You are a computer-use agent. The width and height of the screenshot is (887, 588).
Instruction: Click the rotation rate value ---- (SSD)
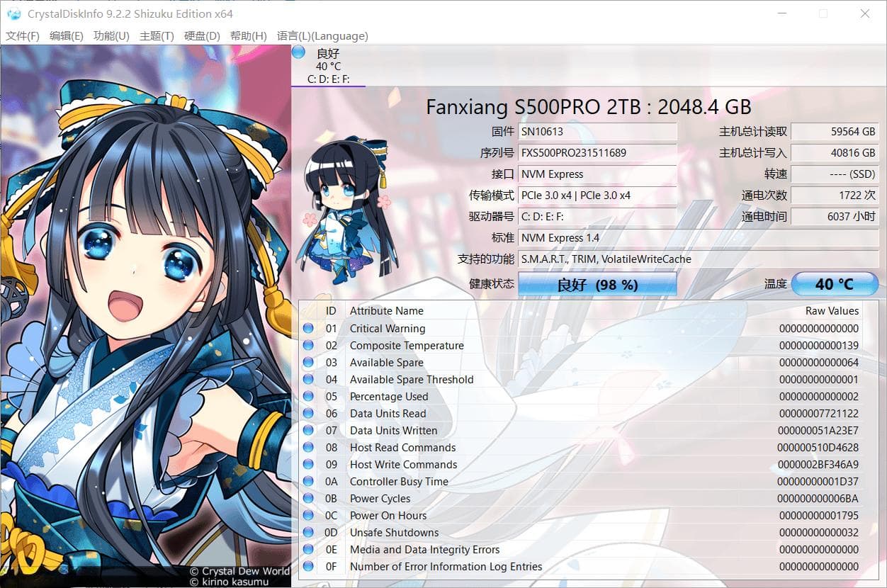(x=835, y=174)
